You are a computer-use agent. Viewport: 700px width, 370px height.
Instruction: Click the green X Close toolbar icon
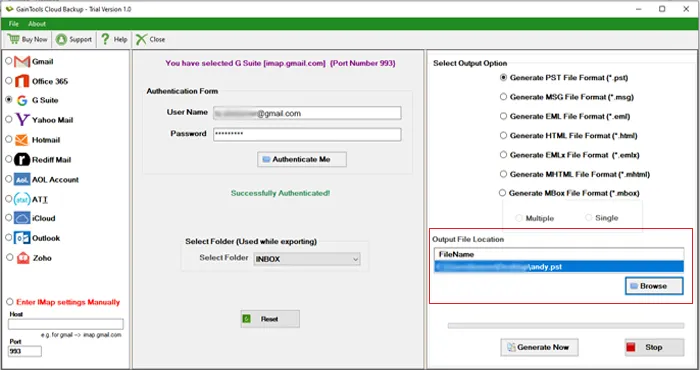(141, 39)
